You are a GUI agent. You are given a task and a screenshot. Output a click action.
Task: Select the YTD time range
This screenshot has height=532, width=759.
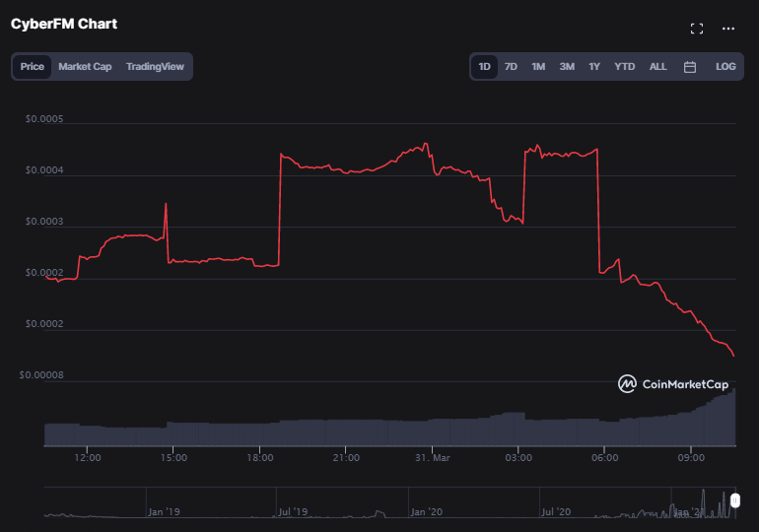pos(624,67)
